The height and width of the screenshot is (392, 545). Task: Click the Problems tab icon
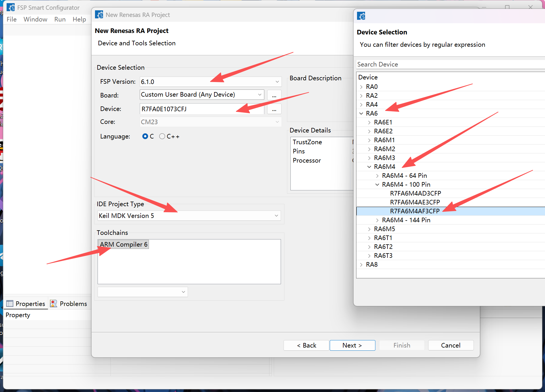[54, 303]
